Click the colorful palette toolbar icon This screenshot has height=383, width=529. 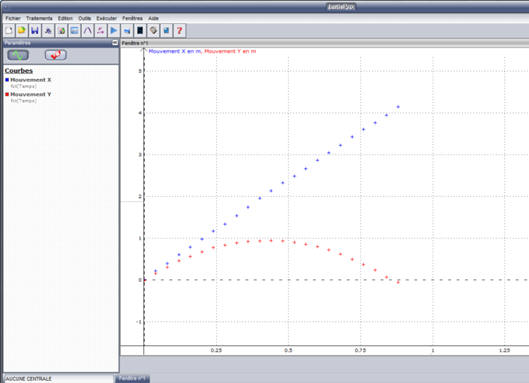pyautogui.click(x=61, y=31)
